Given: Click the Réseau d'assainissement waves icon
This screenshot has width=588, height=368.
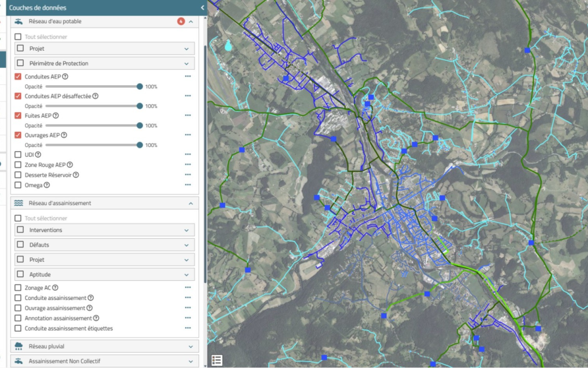Looking at the screenshot, I should click(18, 203).
